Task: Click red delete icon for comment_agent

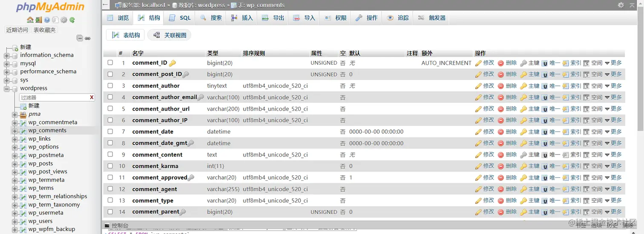Action: point(501,189)
